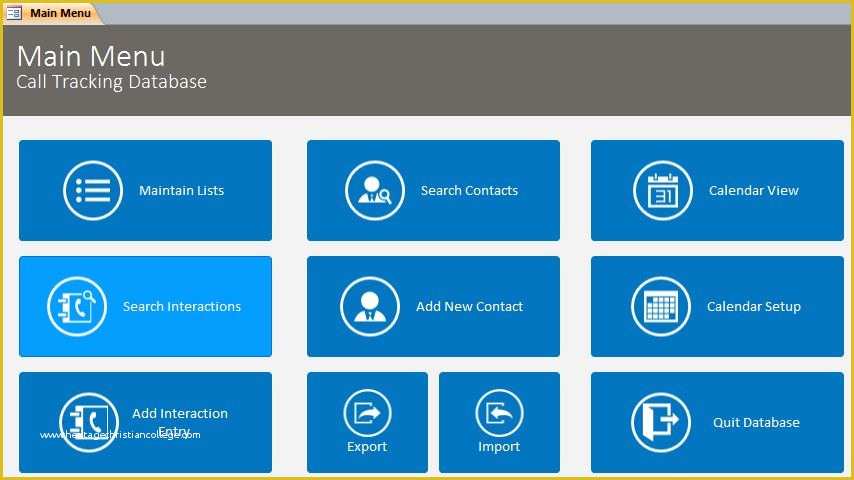Click the Search Contacts person-magnifier icon

click(375, 191)
